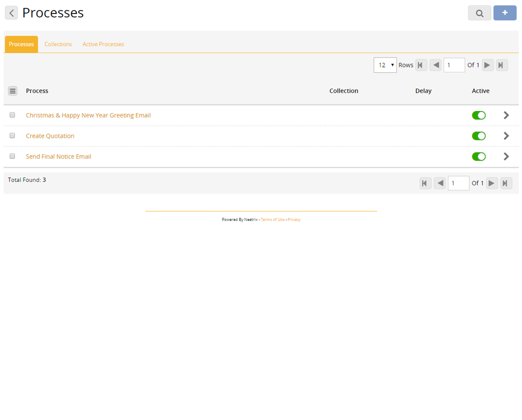This screenshot has width=522, height=420.
Task: Jump to last page in bottom pager
Action: coord(506,183)
